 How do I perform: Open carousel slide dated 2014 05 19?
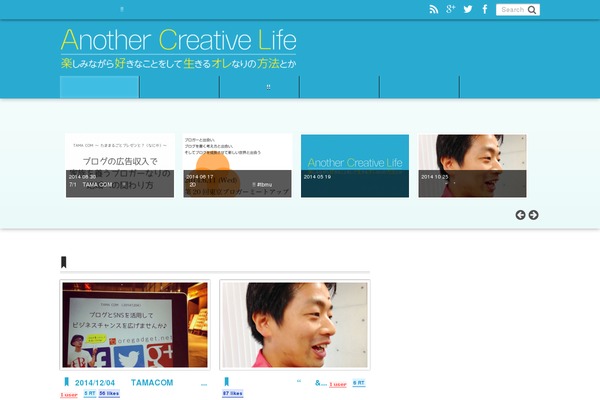click(355, 165)
